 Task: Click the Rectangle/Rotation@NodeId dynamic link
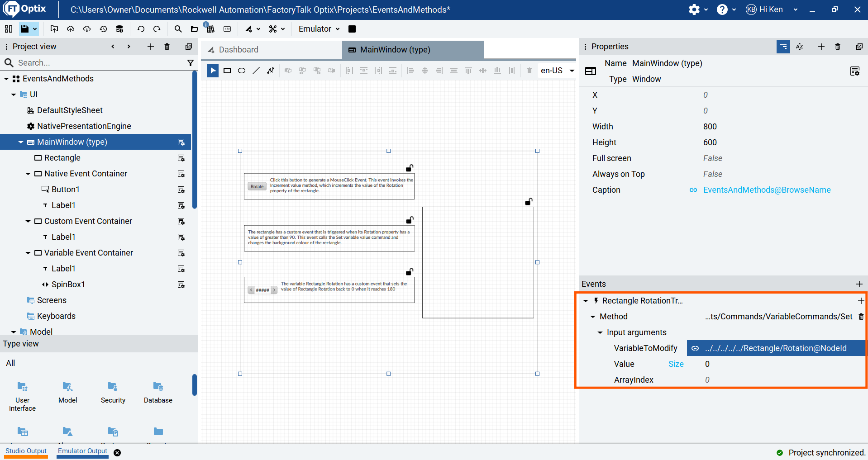tap(776, 348)
